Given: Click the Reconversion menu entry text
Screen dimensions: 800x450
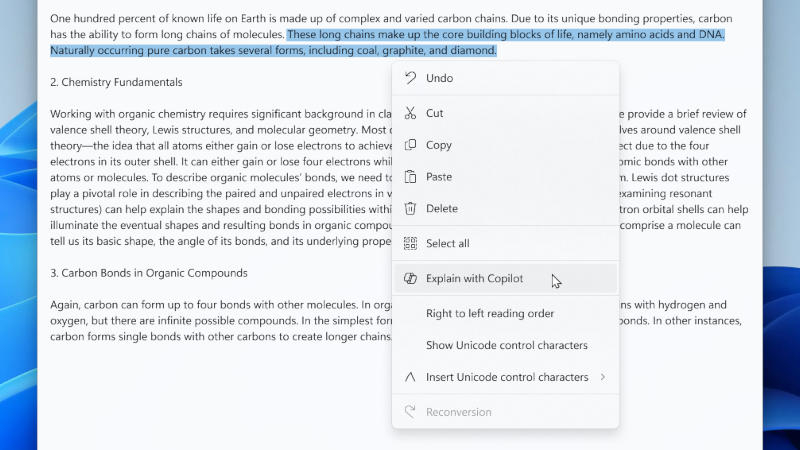Looking at the screenshot, I should (458, 412).
